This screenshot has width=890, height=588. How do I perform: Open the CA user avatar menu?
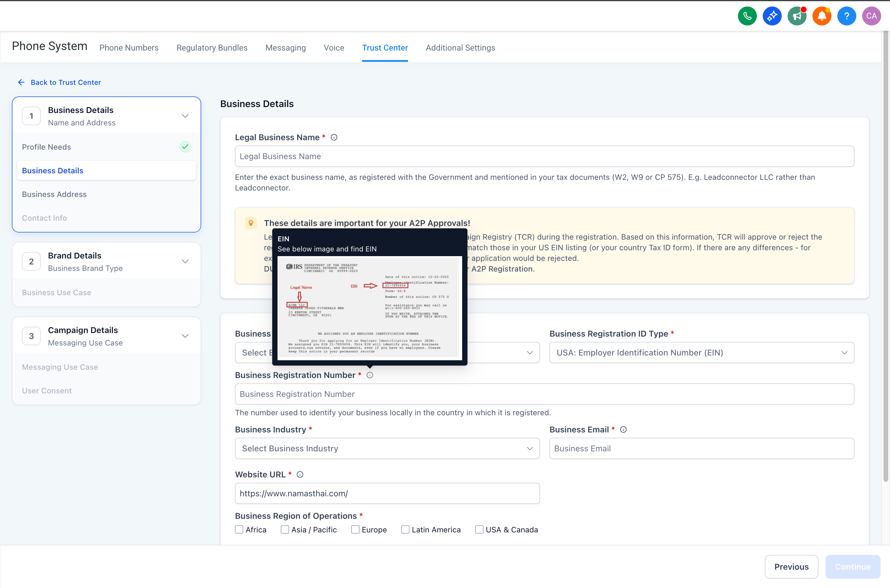coord(871,16)
